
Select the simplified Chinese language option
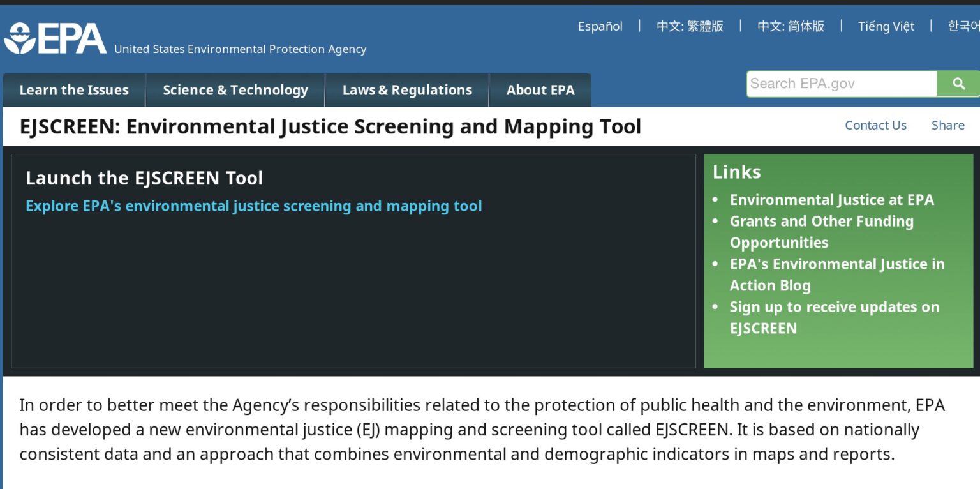(x=790, y=26)
